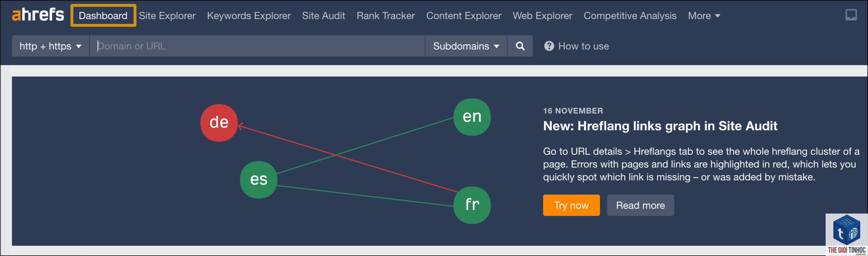
Task: Click the search magnifier button
Action: (x=520, y=46)
